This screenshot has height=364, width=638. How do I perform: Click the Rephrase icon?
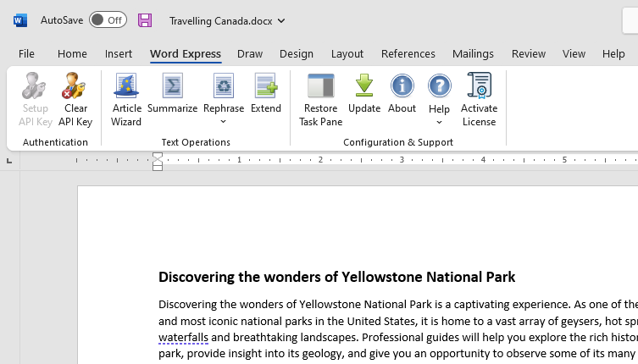[224, 85]
